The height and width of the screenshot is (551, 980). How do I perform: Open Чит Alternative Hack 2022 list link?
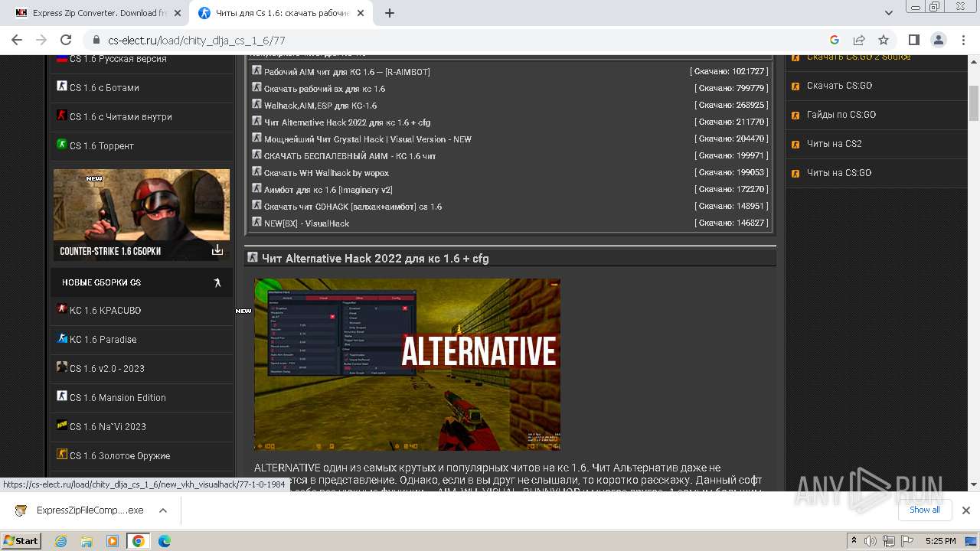[347, 122]
